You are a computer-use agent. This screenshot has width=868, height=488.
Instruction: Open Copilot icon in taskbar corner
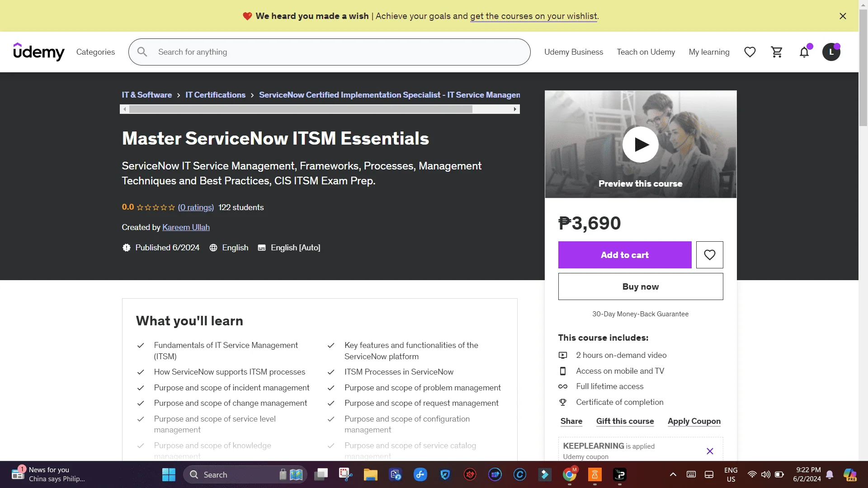click(850, 474)
